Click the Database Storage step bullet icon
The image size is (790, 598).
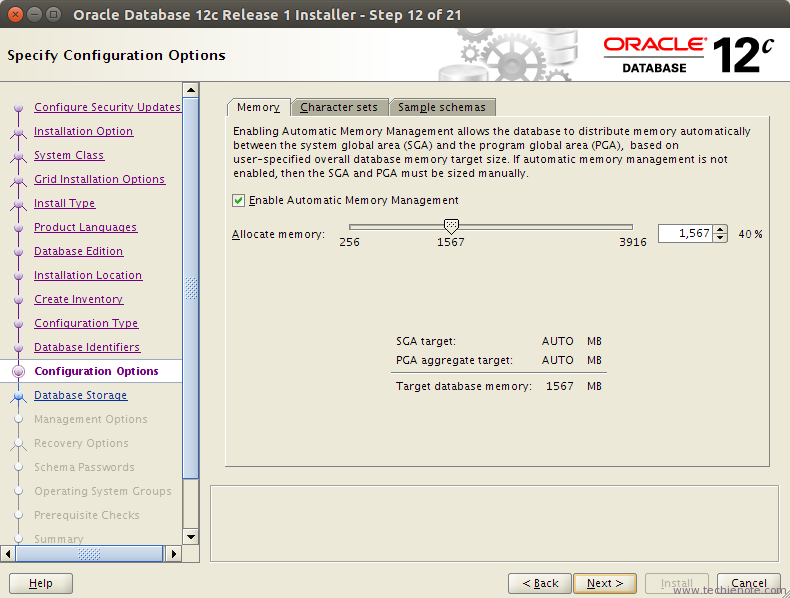[19, 395]
